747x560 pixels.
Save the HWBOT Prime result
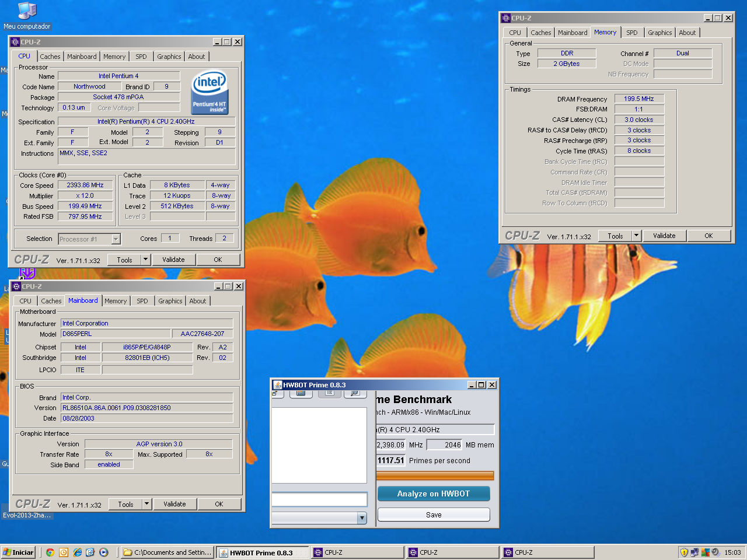[x=434, y=514]
